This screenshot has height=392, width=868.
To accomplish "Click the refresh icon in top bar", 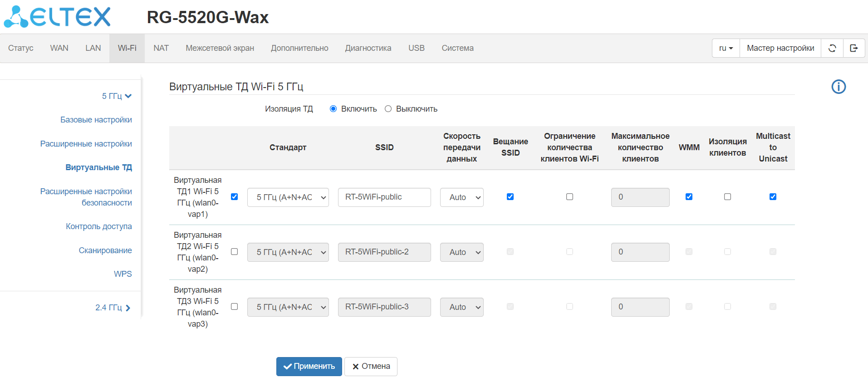I will pyautogui.click(x=832, y=48).
